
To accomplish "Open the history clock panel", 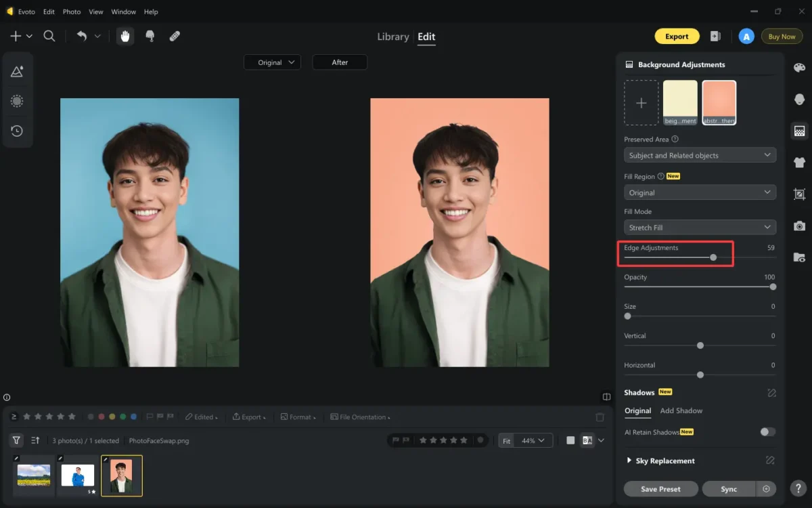I will click(18, 131).
